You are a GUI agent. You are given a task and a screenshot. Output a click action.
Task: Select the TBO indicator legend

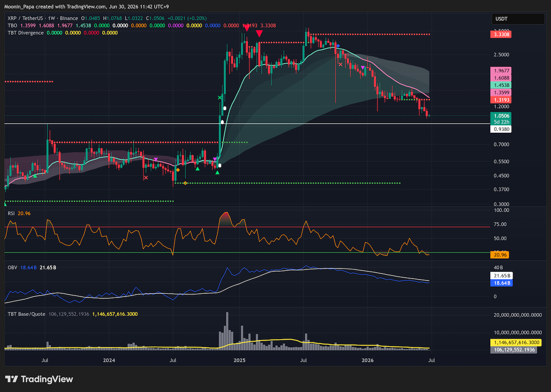pos(11,25)
